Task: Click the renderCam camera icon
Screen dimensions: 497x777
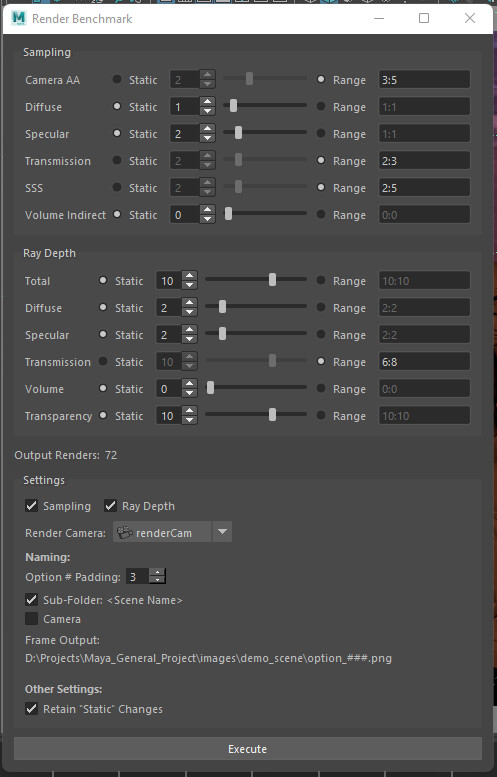Action: coord(124,533)
